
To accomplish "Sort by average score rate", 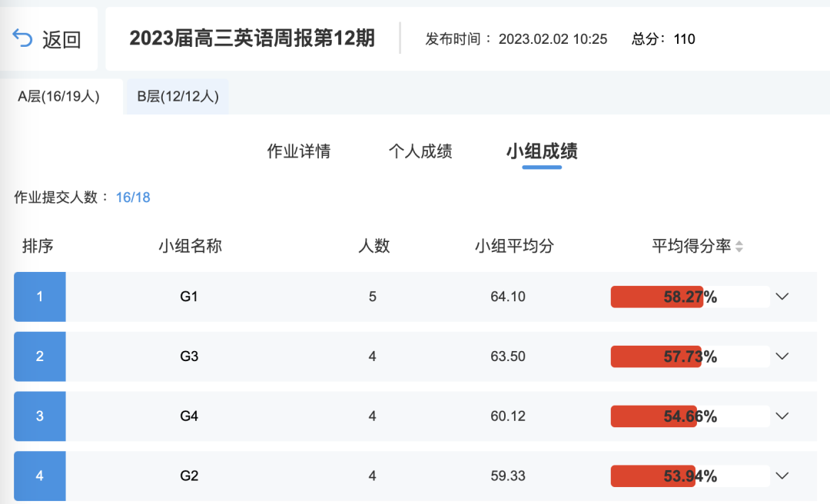I will pyautogui.click(x=739, y=247).
